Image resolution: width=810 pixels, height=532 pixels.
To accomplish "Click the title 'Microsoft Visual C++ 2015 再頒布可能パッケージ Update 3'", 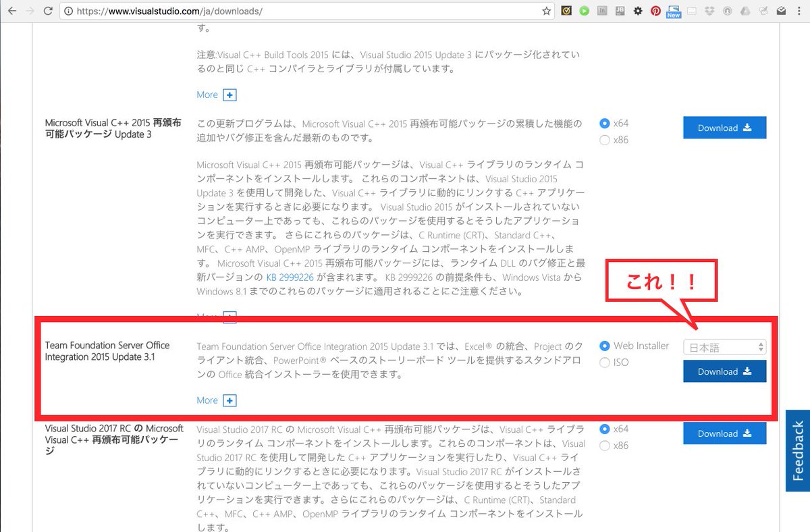I will 113,128.
